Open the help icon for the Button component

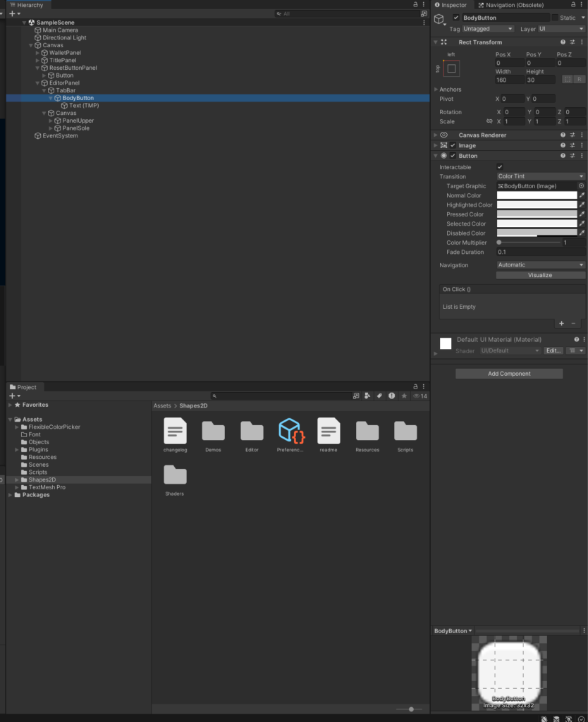pos(563,156)
